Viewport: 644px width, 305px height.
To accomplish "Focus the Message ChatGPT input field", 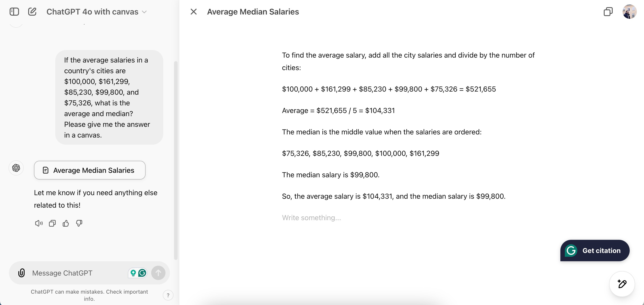I will click(78, 273).
